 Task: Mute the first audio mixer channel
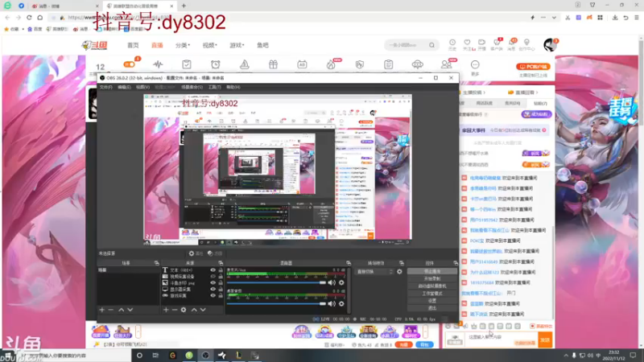[332, 282]
